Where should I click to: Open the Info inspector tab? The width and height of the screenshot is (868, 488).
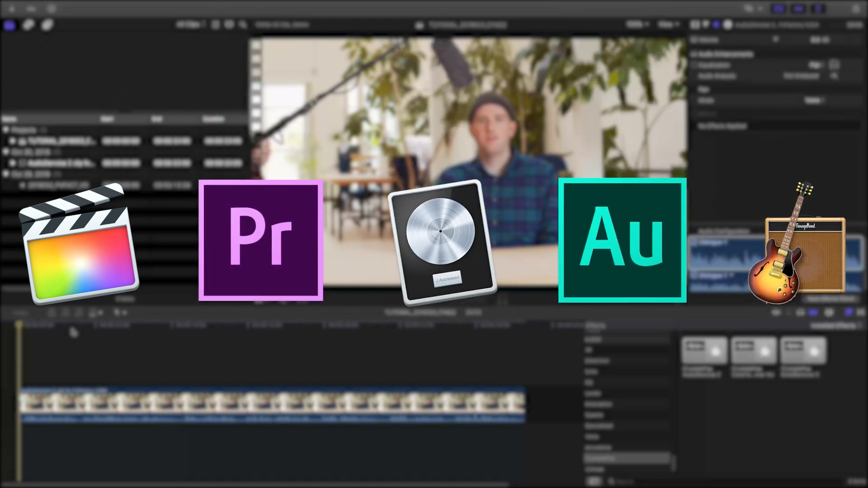pyautogui.click(x=727, y=25)
